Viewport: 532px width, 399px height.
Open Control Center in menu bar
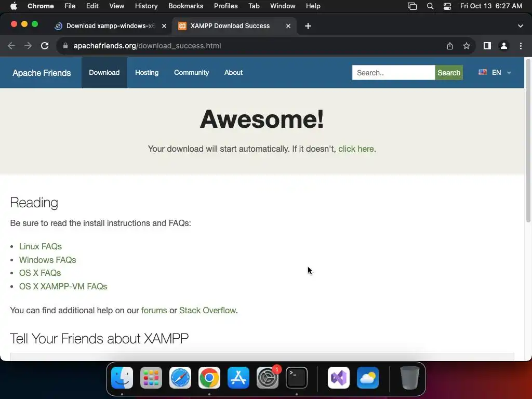pyautogui.click(x=447, y=6)
